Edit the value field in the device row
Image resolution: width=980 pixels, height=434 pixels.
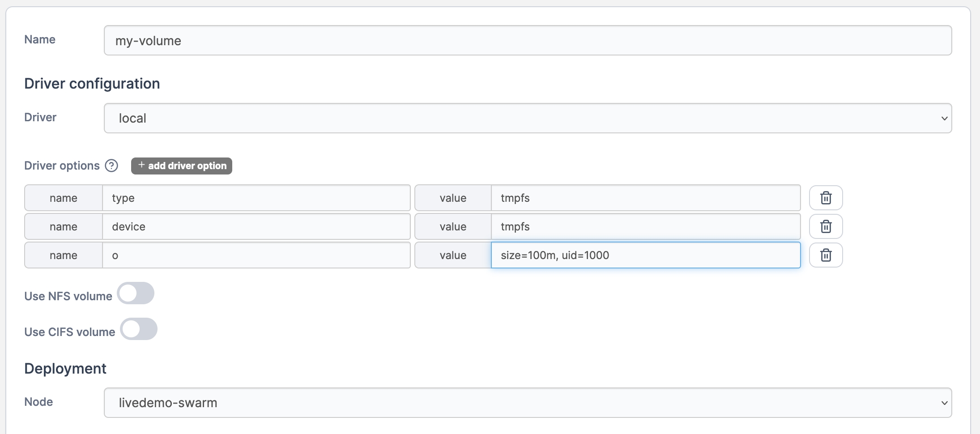pos(645,226)
